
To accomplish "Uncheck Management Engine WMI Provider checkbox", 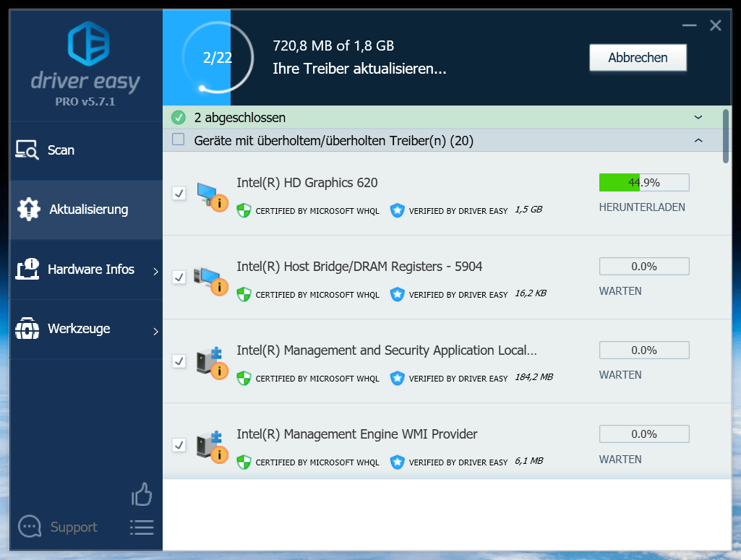I will tap(179, 445).
